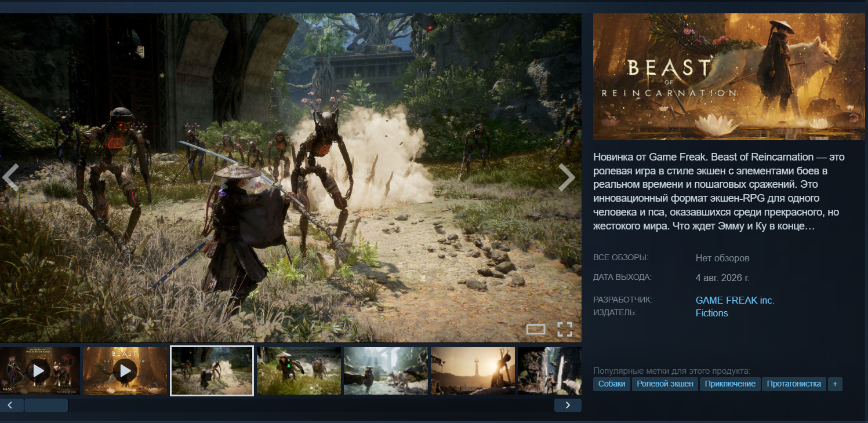Click the "ВСЕ ОБЗОРЫ:" label
Image resolution: width=868 pixels, height=423 pixels.
pos(620,257)
